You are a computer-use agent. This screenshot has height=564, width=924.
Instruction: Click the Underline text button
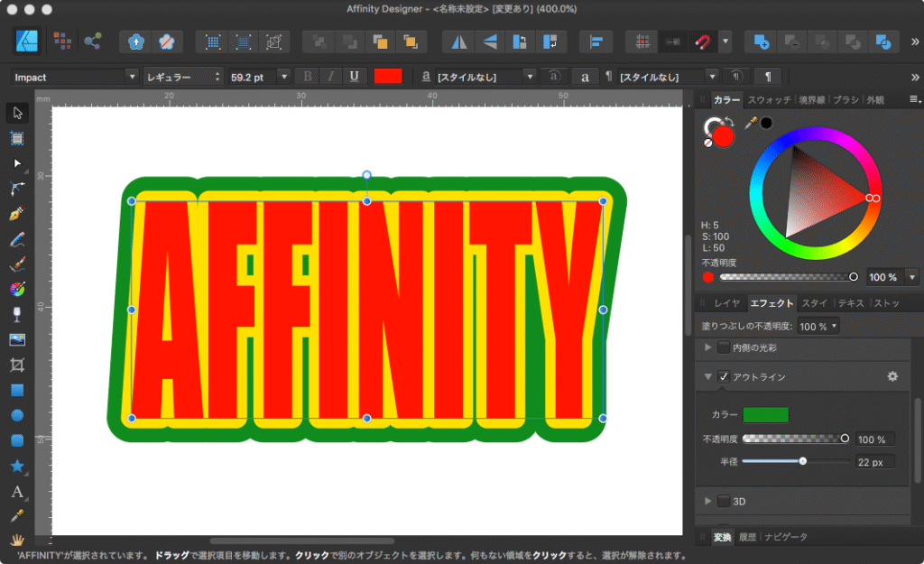coord(354,77)
